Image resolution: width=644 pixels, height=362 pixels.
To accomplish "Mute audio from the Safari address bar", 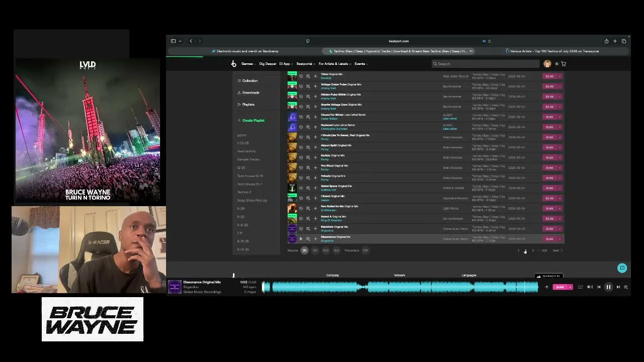I will (484, 41).
